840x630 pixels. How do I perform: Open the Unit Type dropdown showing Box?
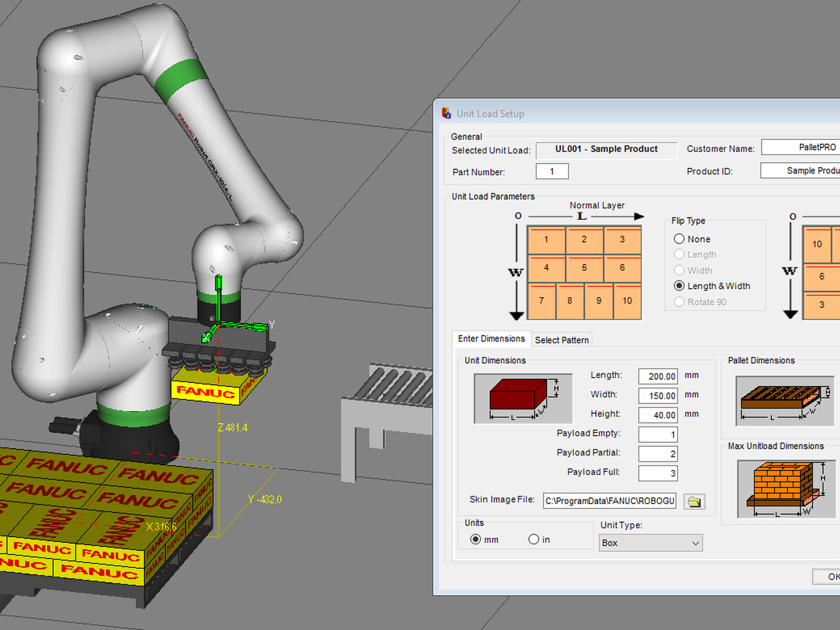(650, 543)
